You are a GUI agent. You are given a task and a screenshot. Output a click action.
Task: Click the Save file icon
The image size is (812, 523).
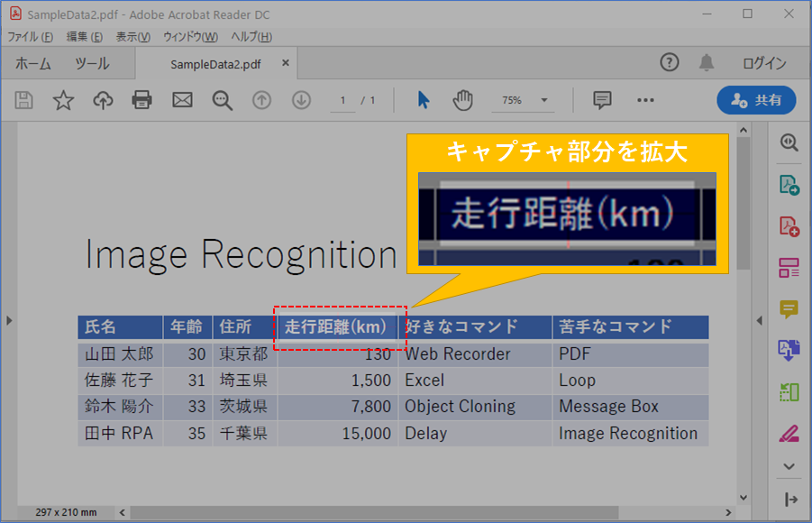tap(23, 100)
